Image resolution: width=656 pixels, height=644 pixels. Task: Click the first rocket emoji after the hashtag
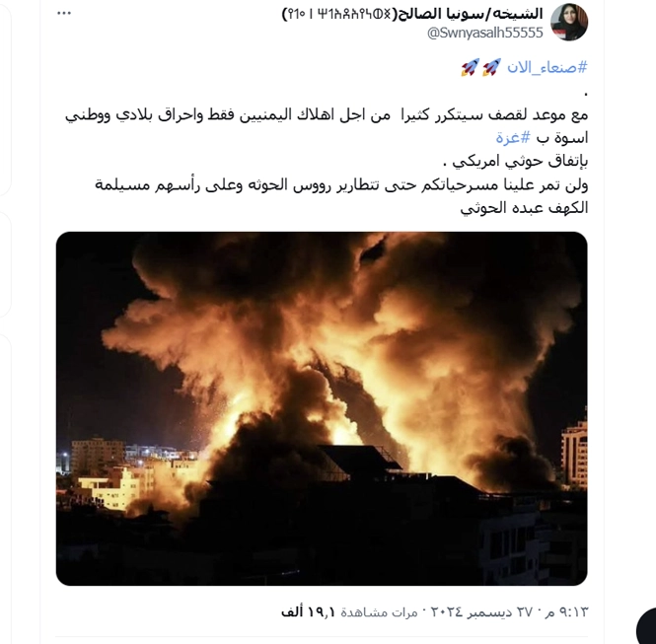coord(491,67)
